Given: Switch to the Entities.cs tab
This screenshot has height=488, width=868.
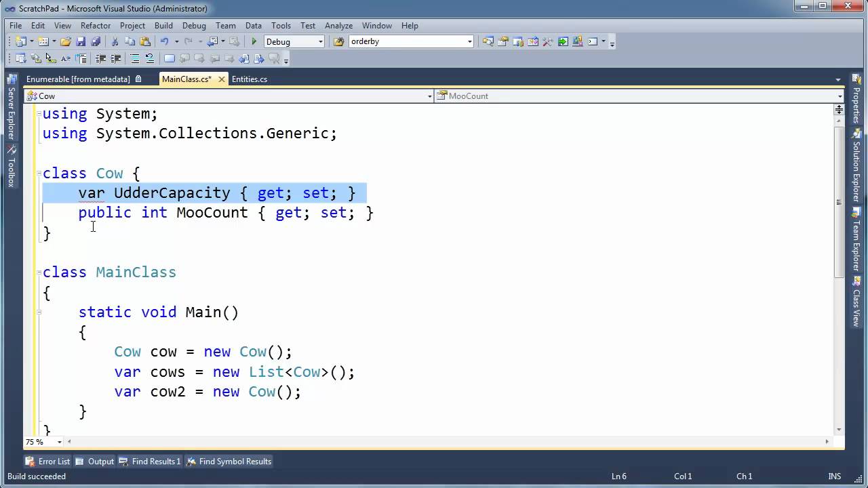Looking at the screenshot, I should pos(250,79).
